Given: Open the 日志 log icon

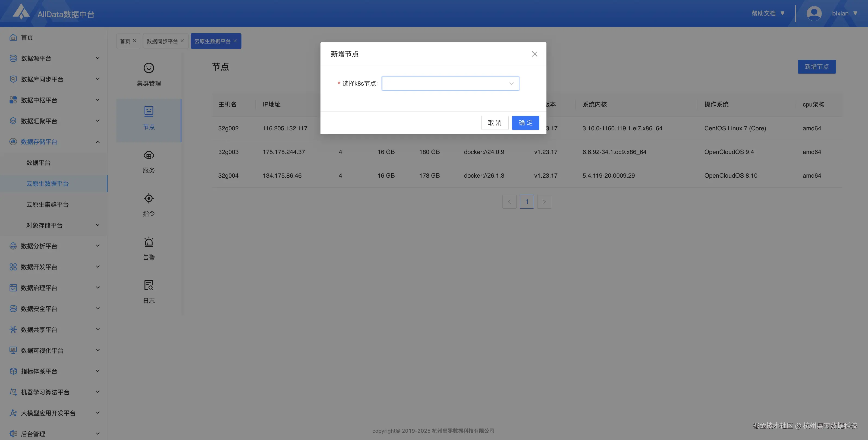Looking at the screenshot, I should tap(149, 285).
